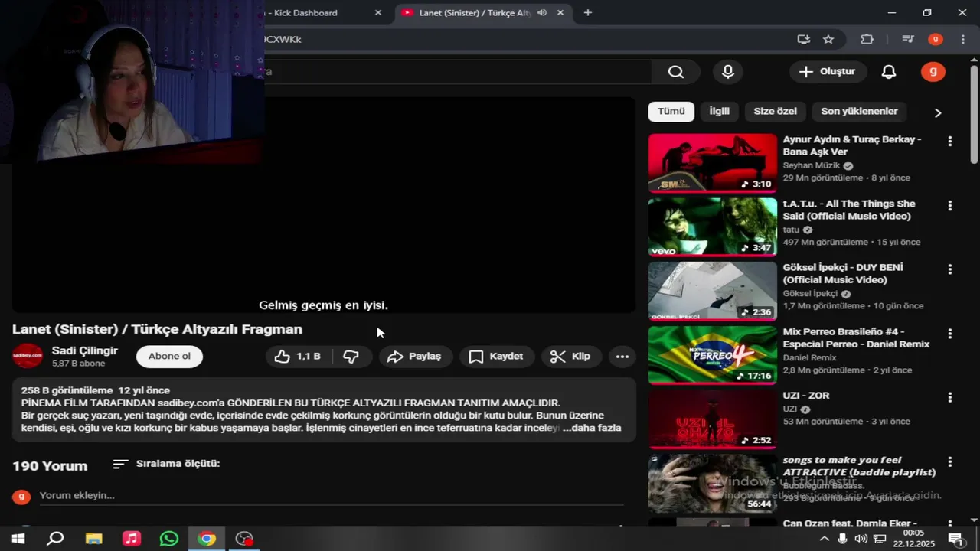Open File Explorer from taskbar

[x=93, y=539]
